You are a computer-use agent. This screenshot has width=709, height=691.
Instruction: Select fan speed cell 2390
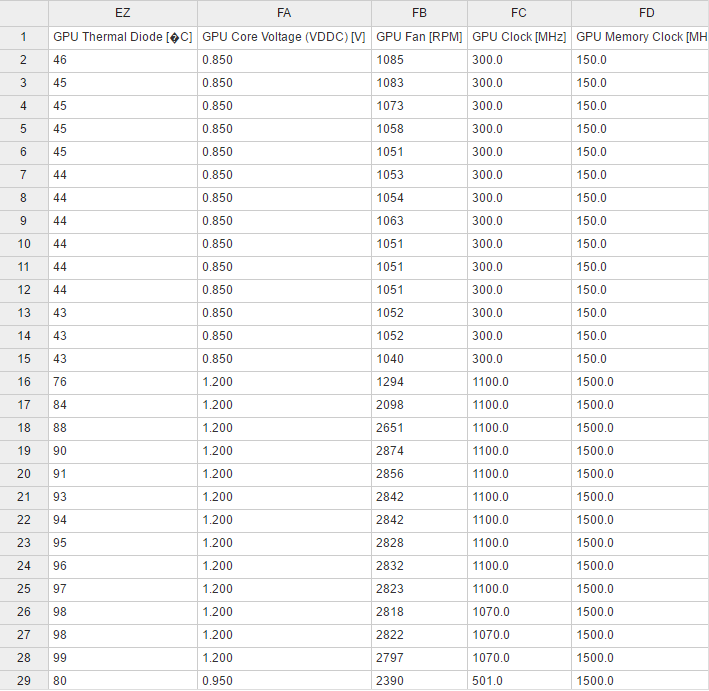(x=420, y=681)
